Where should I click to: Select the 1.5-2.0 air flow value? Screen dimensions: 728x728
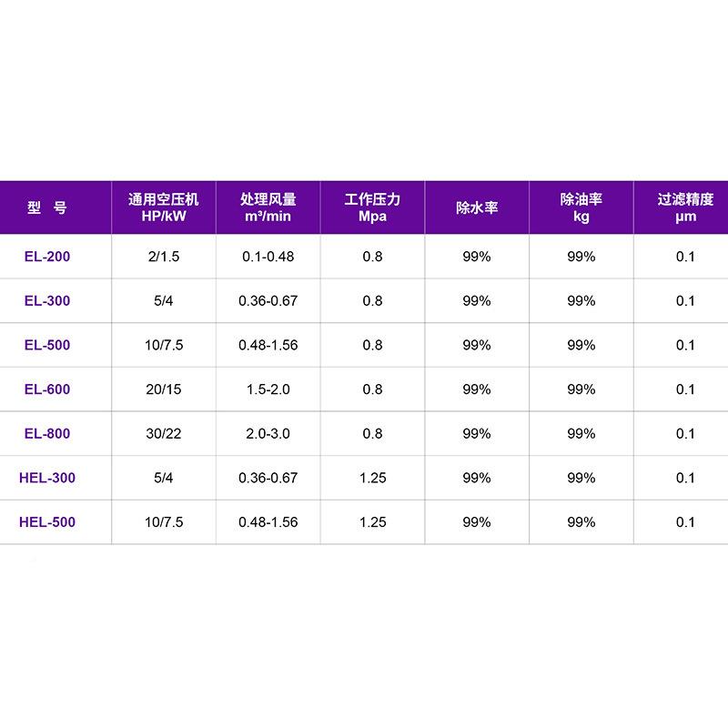coord(268,389)
